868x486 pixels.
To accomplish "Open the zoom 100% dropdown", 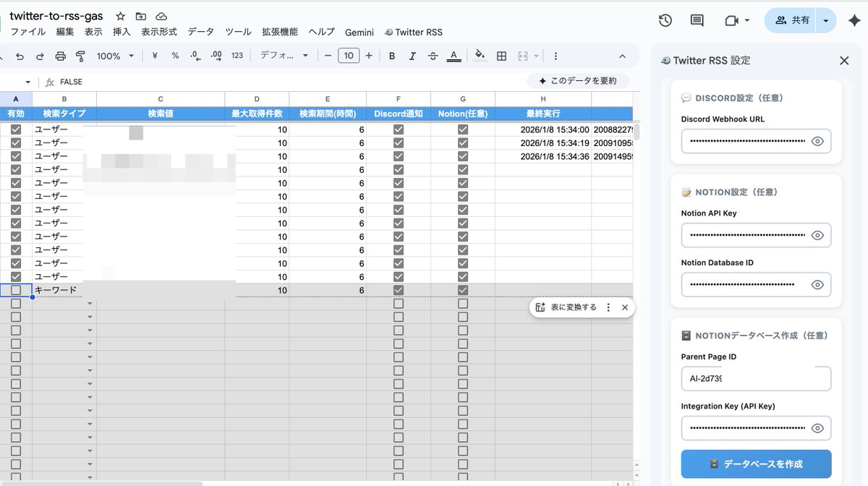I will tap(116, 56).
